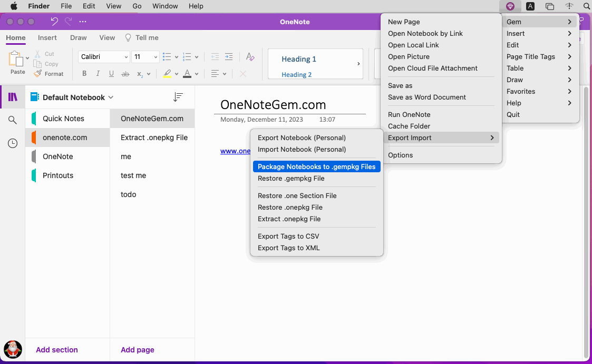Image resolution: width=592 pixels, height=364 pixels.
Task: Open the alignment dropdown arrow
Action: tap(224, 74)
